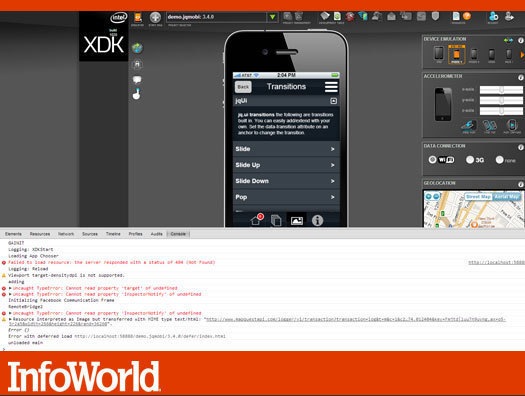
Task: Open the hamburger menu in the phone header
Action: tap(331, 87)
